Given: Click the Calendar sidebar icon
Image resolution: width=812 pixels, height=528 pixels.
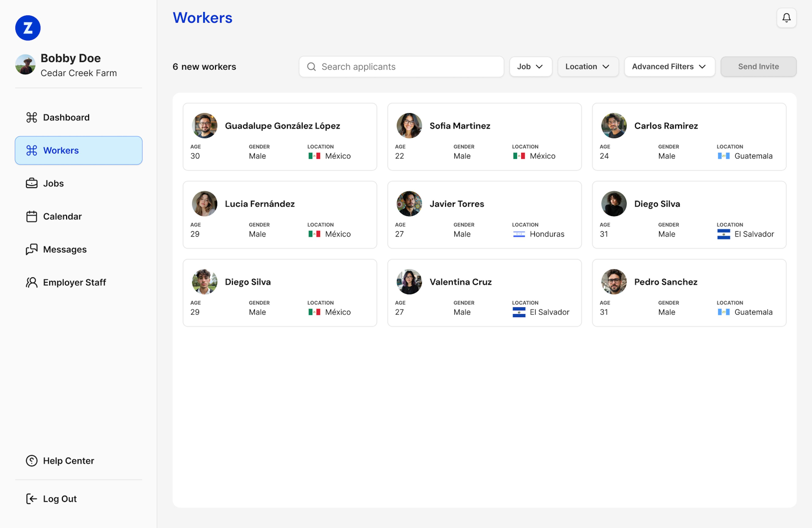Looking at the screenshot, I should tap(32, 216).
